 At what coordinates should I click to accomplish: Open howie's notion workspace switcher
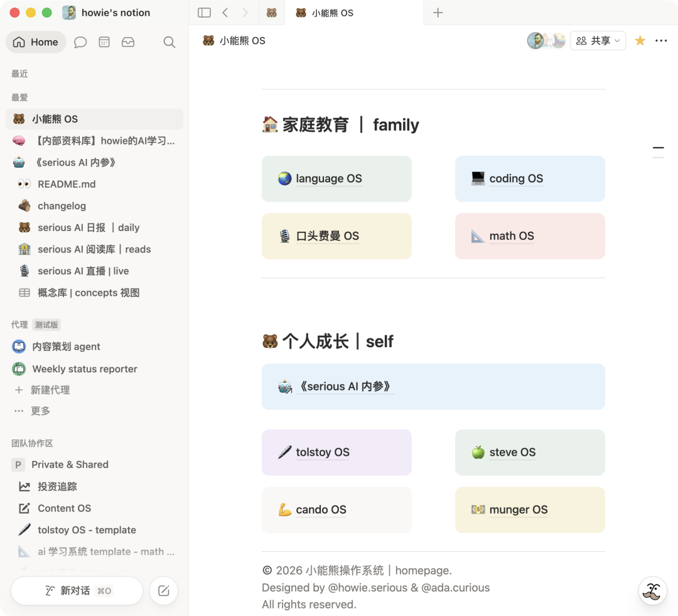106,13
